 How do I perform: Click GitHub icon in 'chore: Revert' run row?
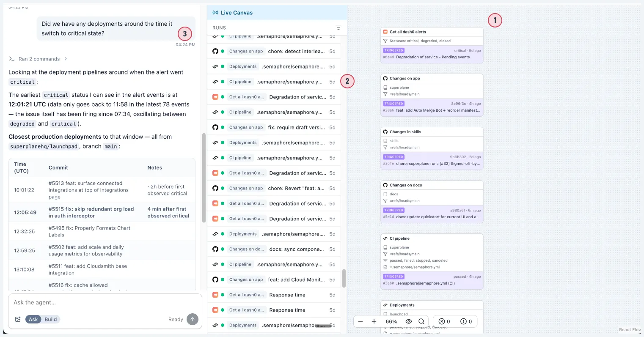point(215,188)
